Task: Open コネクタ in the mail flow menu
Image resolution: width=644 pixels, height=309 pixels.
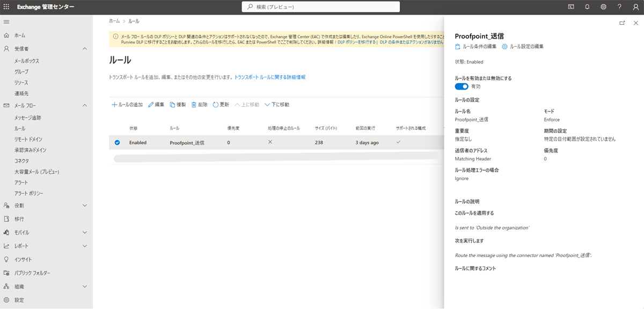Action: click(22, 161)
